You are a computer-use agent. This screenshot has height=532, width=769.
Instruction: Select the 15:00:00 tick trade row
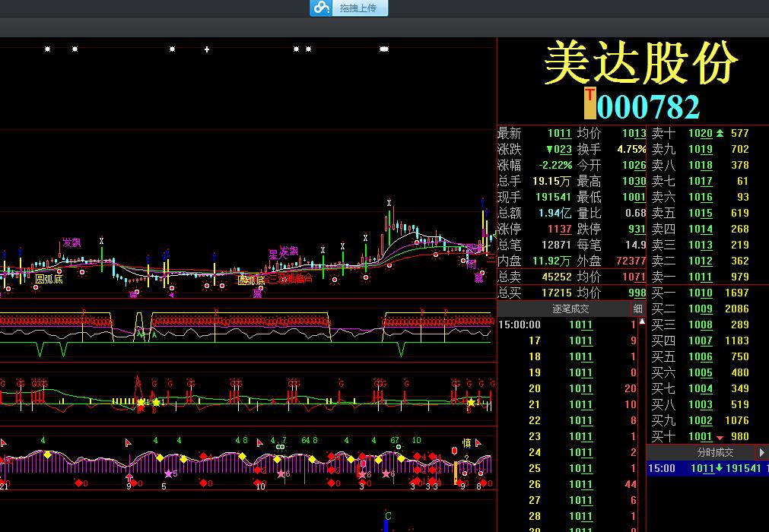coord(567,325)
